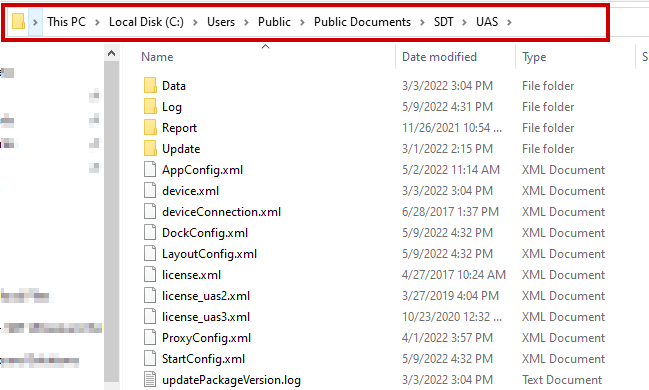The image size is (649, 390).
Task: Click the ProxyConfig.xml file icon
Action: (150, 337)
